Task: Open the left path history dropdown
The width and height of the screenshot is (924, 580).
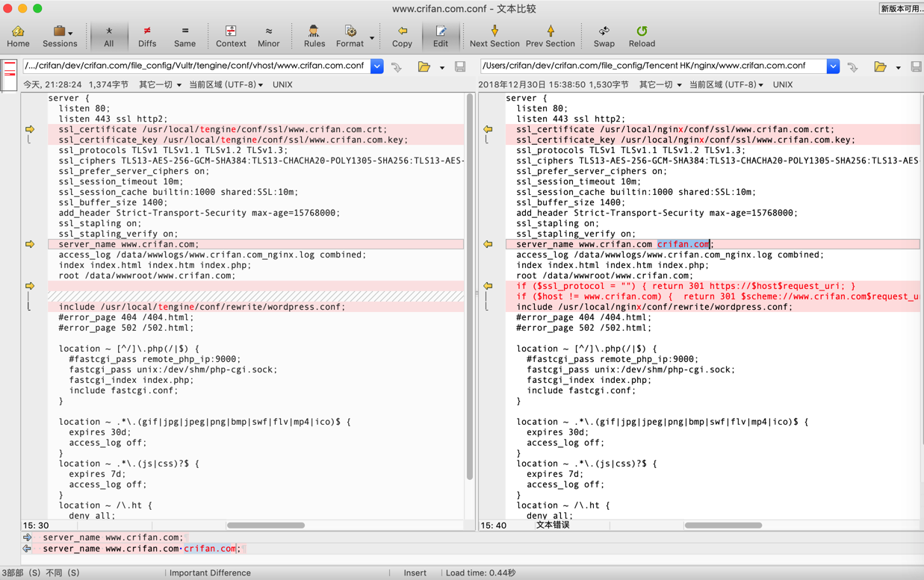Action: tap(377, 66)
